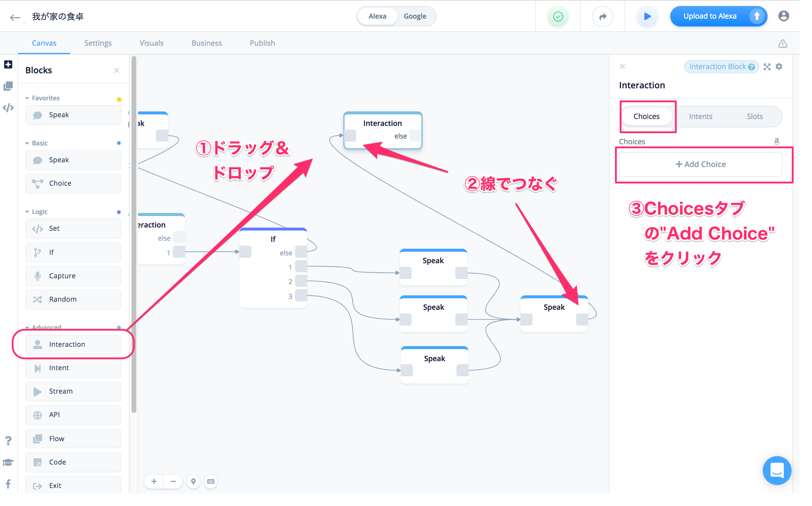Open the Settings tab
The height and width of the screenshot is (506, 812).
click(98, 43)
